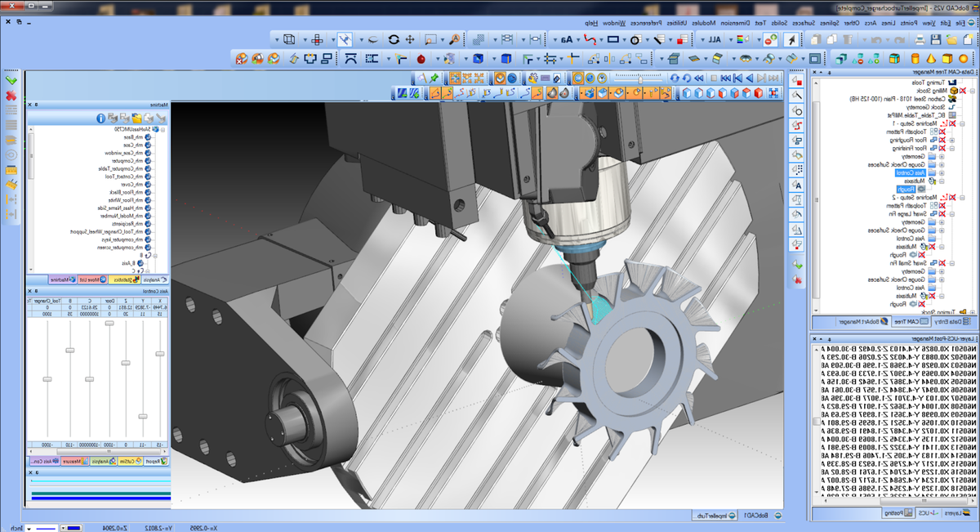Screen dimensions: 980x532
Task: Open the Help menu
Action: 593,23
